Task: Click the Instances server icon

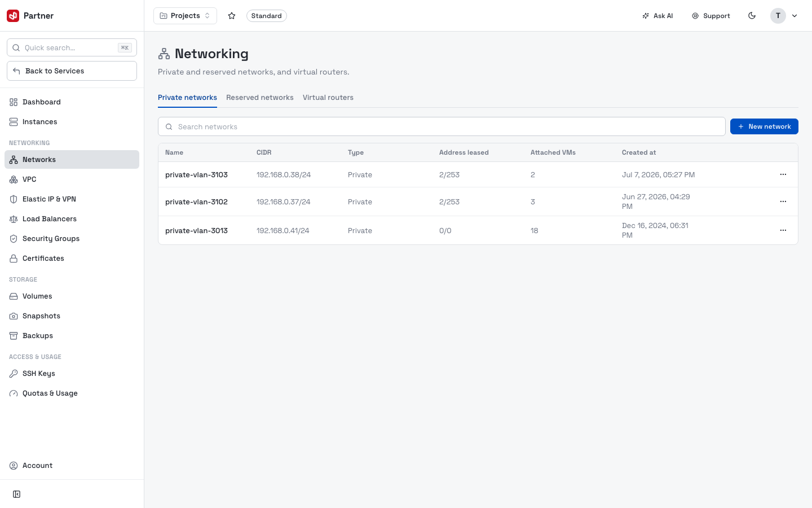Action: [x=14, y=122]
